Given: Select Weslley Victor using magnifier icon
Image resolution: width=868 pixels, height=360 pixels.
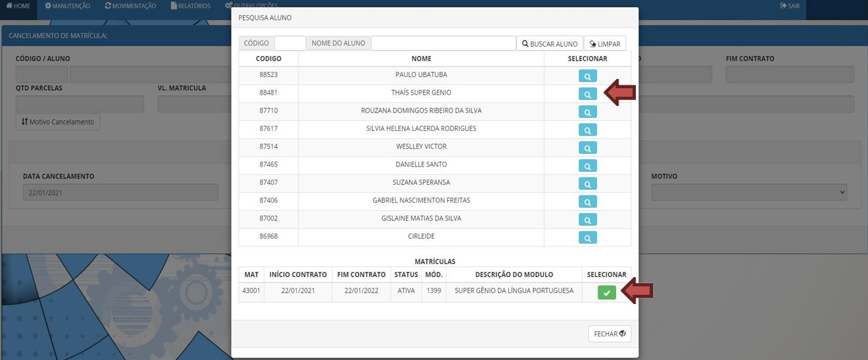Looking at the screenshot, I should tap(587, 147).
